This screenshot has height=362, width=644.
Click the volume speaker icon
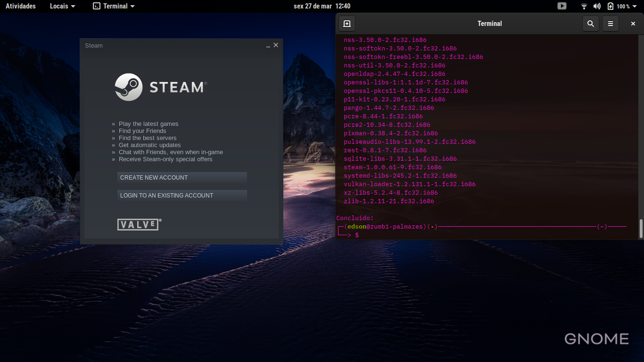[597, 6]
